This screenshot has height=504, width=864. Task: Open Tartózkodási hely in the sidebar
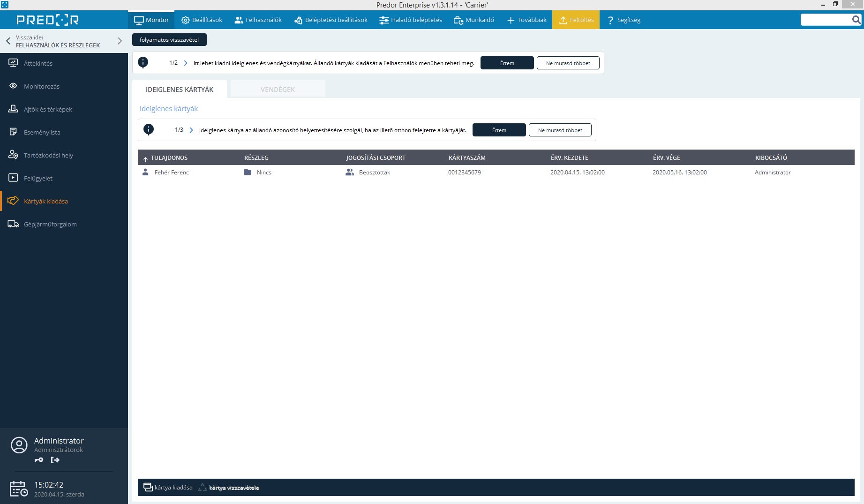click(x=48, y=155)
